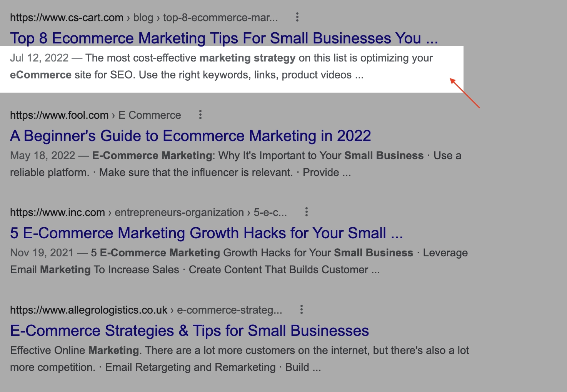Click the https://www.fool.com URL breadcrumb
This screenshot has height=392, width=567.
[x=59, y=115]
